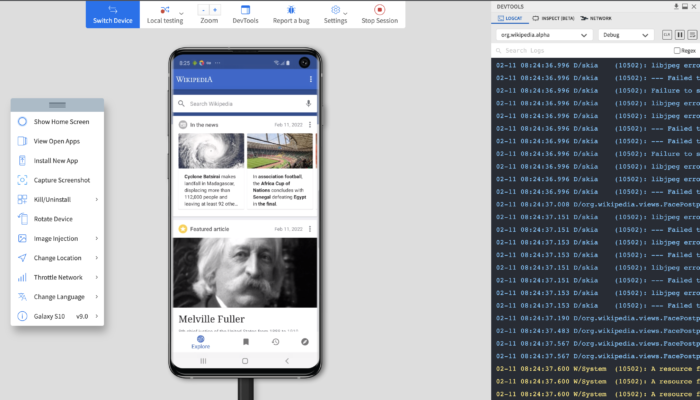Click the Switch Device button
This screenshot has height=400, width=700.
(110, 14)
